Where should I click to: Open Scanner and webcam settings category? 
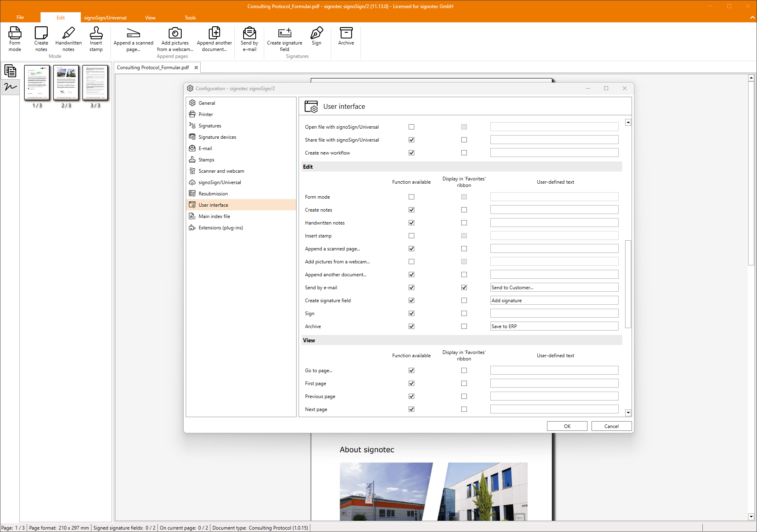coord(241,171)
